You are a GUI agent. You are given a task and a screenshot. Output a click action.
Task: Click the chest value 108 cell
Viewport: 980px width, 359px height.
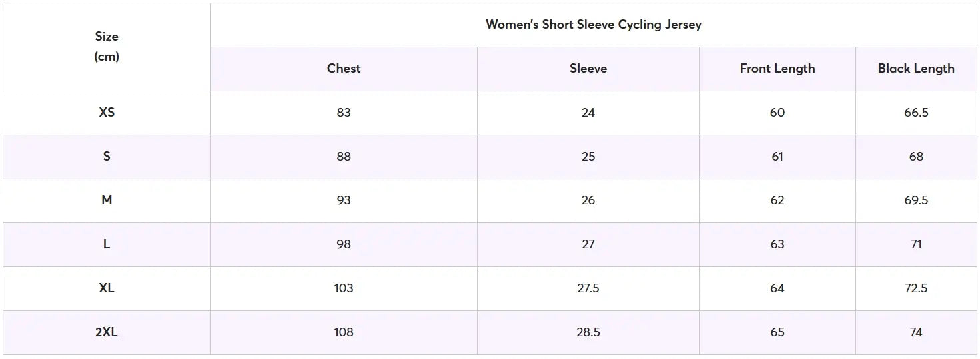coord(344,332)
